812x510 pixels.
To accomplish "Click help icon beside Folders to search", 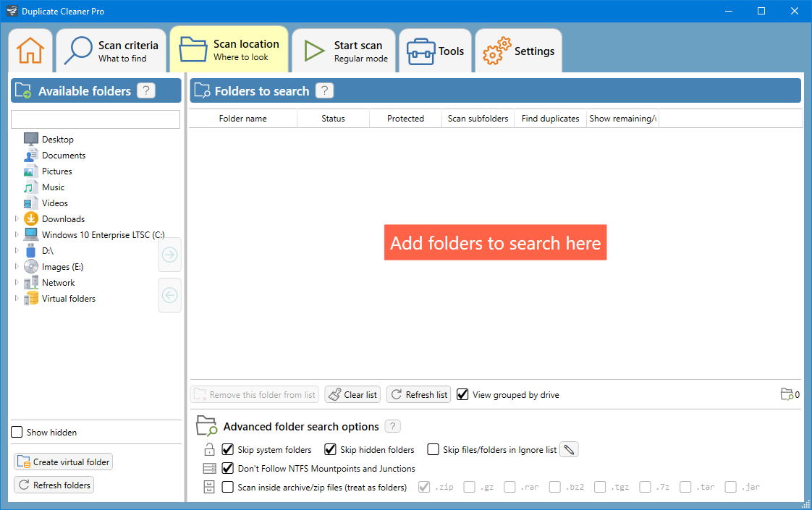I will tap(325, 90).
